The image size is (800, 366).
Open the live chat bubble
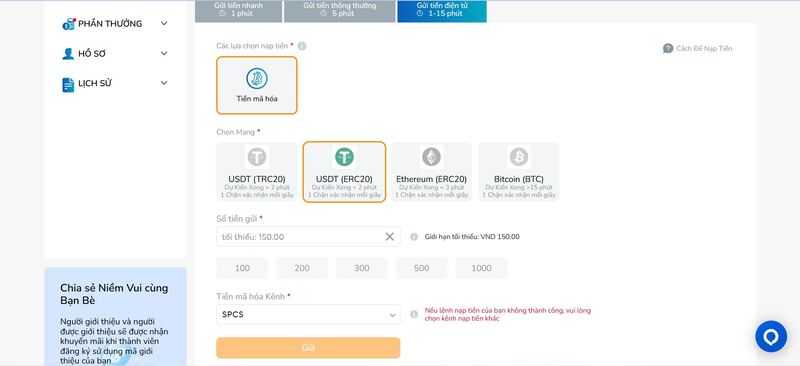tap(771, 336)
